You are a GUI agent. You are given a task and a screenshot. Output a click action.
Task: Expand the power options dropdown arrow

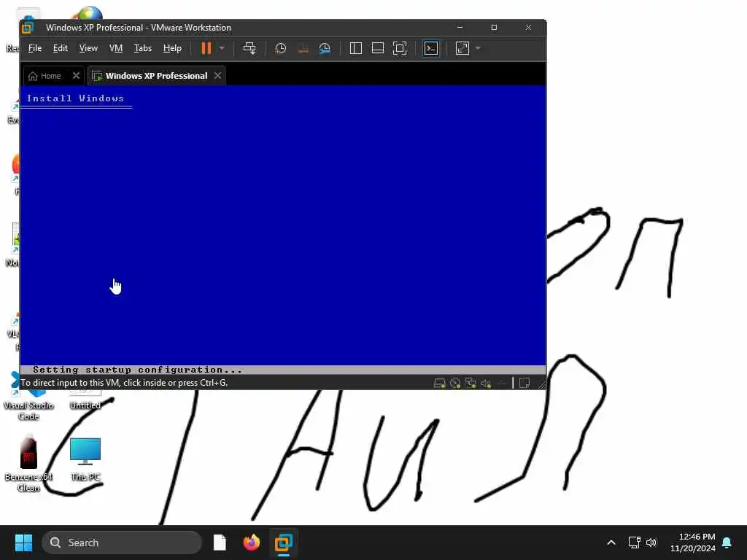click(x=222, y=48)
